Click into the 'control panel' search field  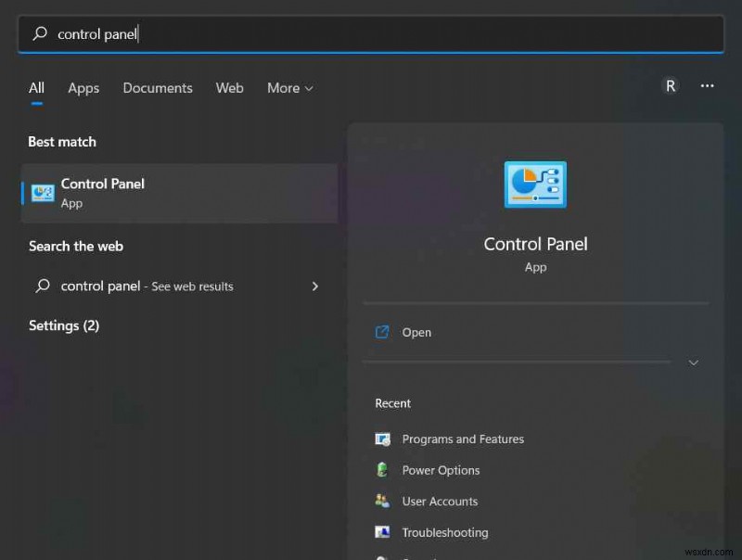[x=371, y=34]
